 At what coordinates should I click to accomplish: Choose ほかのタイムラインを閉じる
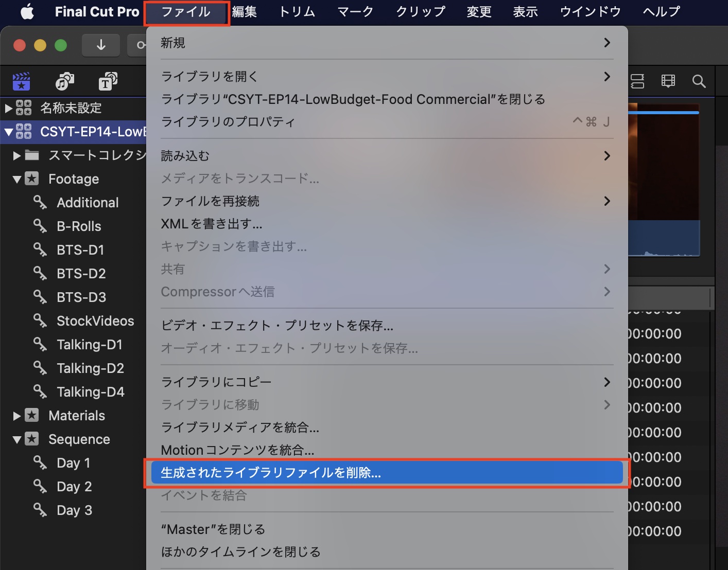point(387,552)
